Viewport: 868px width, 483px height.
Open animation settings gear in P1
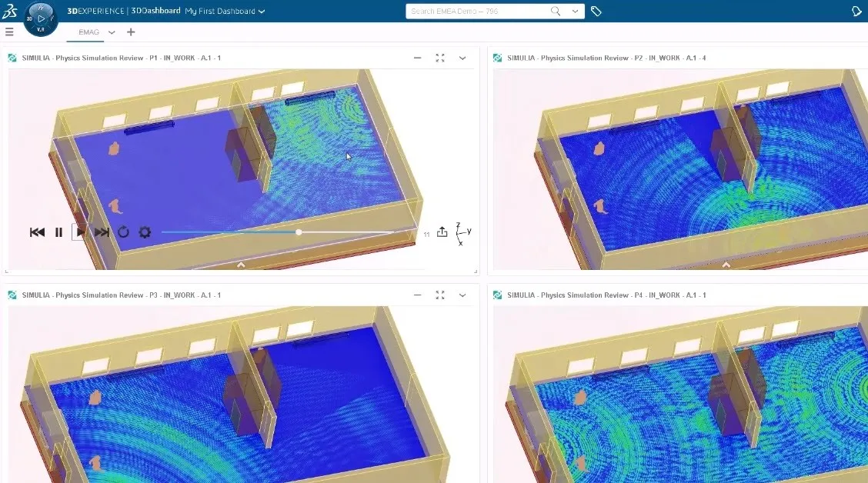click(145, 232)
